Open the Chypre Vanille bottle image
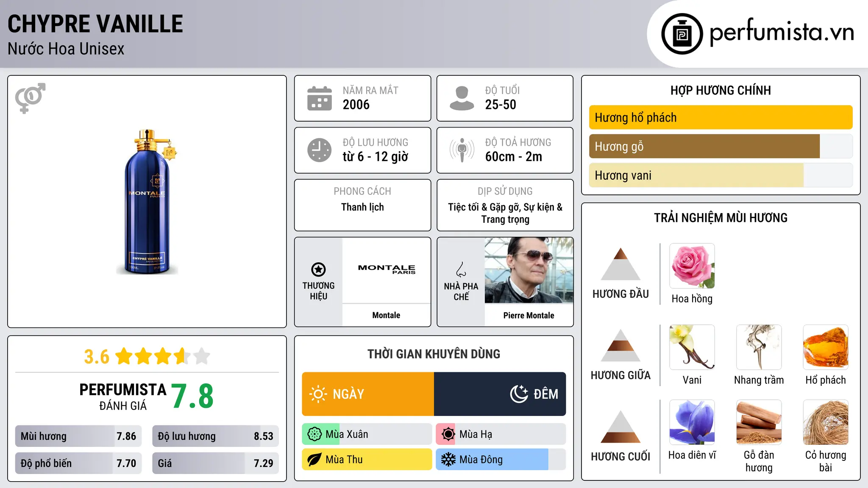 [x=147, y=202]
